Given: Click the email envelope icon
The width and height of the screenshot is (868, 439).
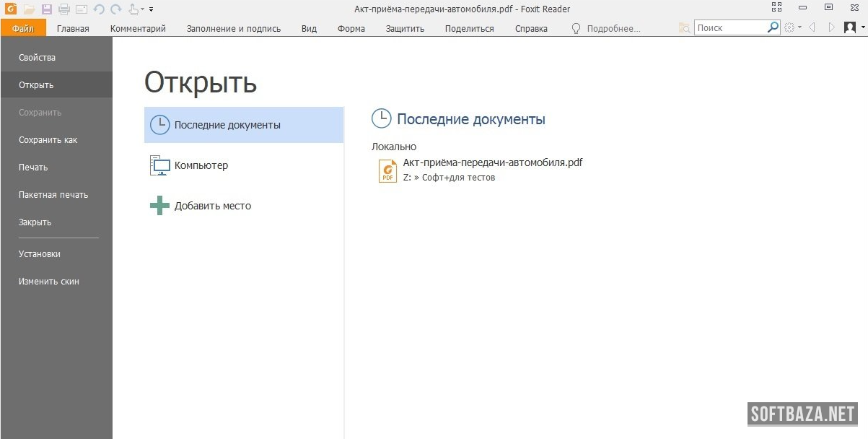Looking at the screenshot, I should pyautogui.click(x=82, y=9).
